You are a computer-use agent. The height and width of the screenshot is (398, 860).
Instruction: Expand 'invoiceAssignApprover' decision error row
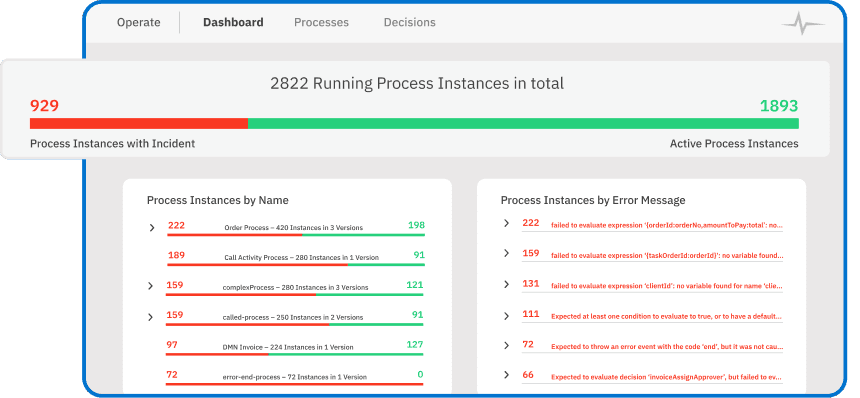coord(507,375)
